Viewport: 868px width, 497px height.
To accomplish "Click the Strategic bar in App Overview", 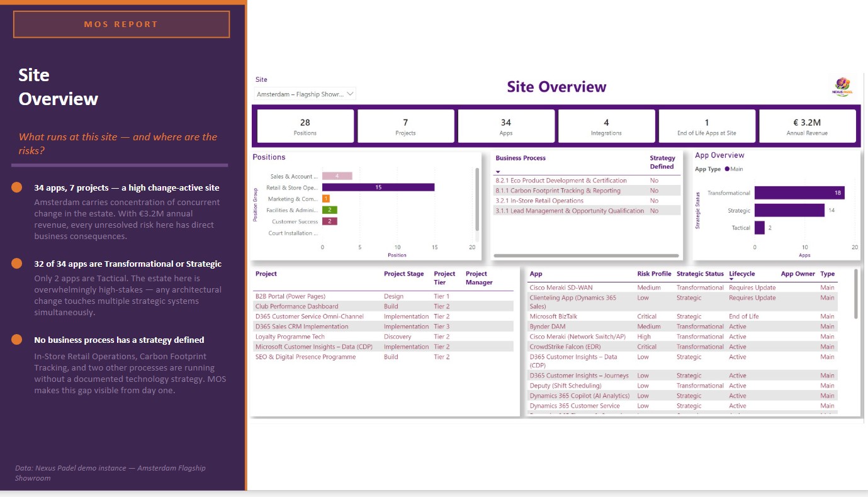I will (x=789, y=210).
